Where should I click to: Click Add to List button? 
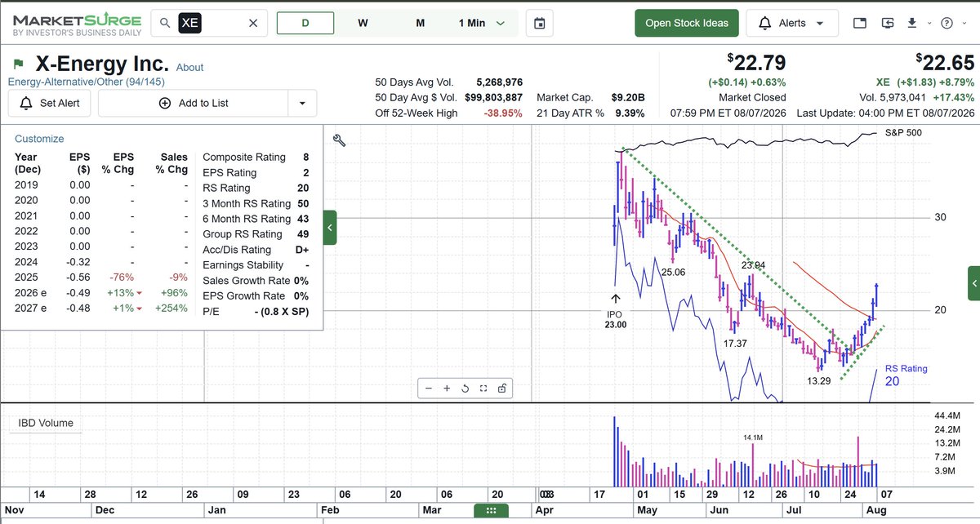click(x=193, y=103)
